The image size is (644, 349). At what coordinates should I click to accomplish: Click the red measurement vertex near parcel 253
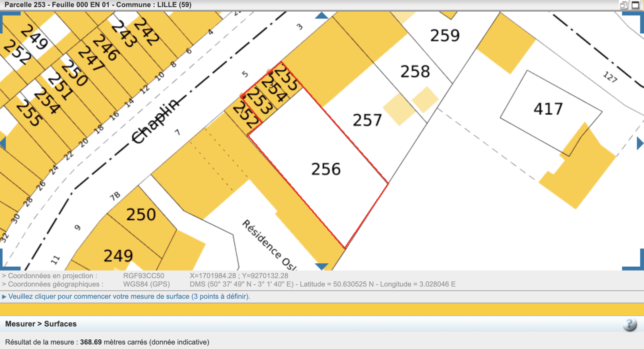[x=243, y=96]
